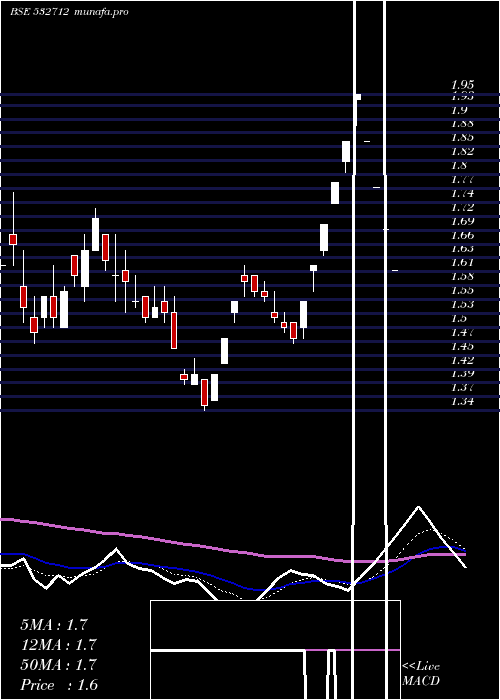Select the 1.39 price label
500x700 pixels.
(462, 373)
